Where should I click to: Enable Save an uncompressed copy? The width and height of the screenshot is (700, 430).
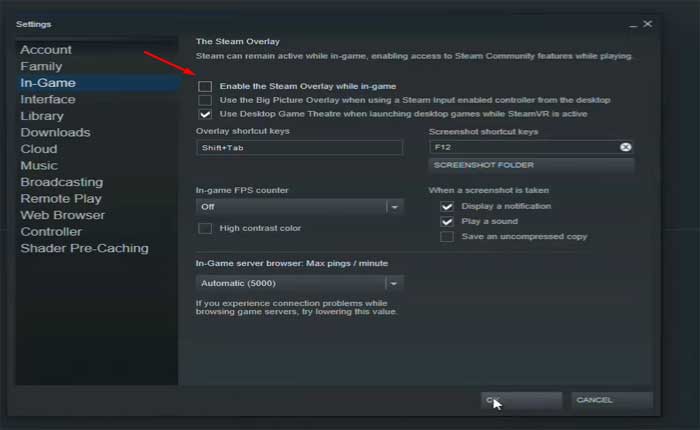click(448, 237)
